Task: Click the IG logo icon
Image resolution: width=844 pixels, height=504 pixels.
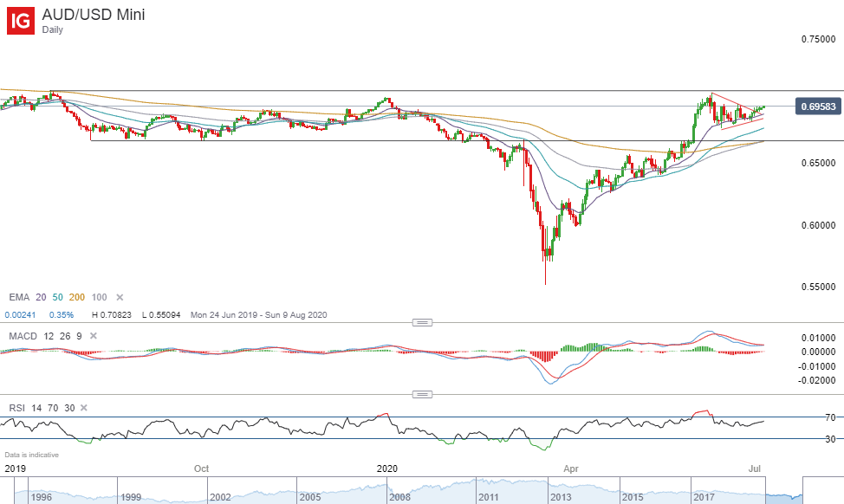Action: pos(21,21)
